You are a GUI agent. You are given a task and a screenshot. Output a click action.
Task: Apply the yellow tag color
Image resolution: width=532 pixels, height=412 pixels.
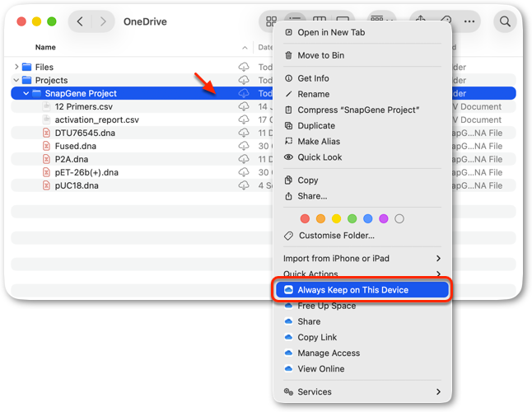pos(336,219)
